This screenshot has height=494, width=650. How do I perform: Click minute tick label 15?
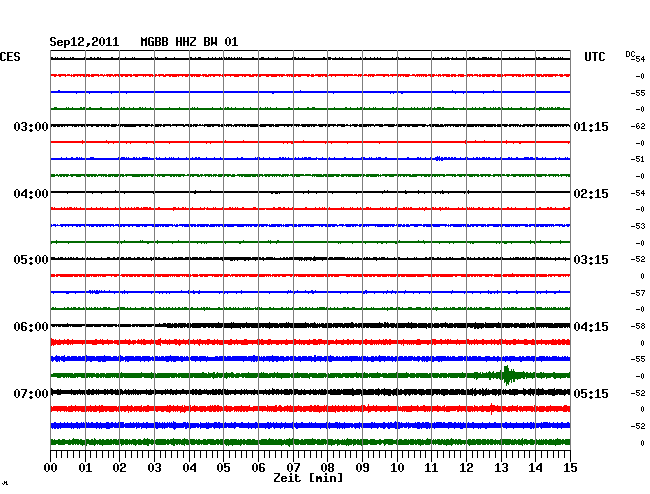(x=570, y=468)
